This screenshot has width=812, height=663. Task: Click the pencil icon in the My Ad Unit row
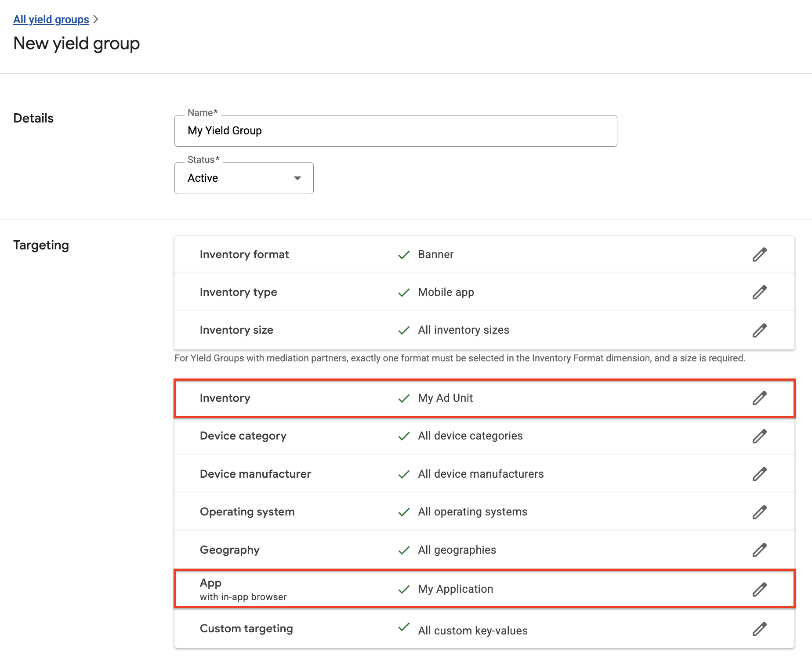(x=759, y=398)
